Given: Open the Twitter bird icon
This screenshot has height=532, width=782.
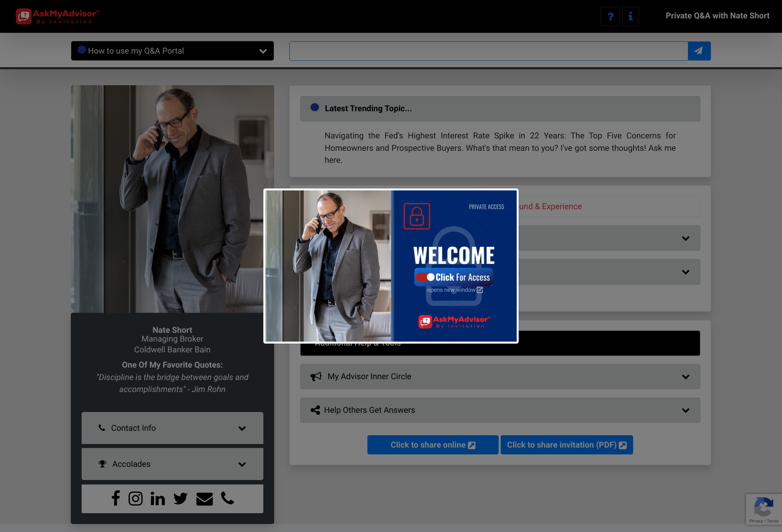Looking at the screenshot, I should pyautogui.click(x=180, y=498).
